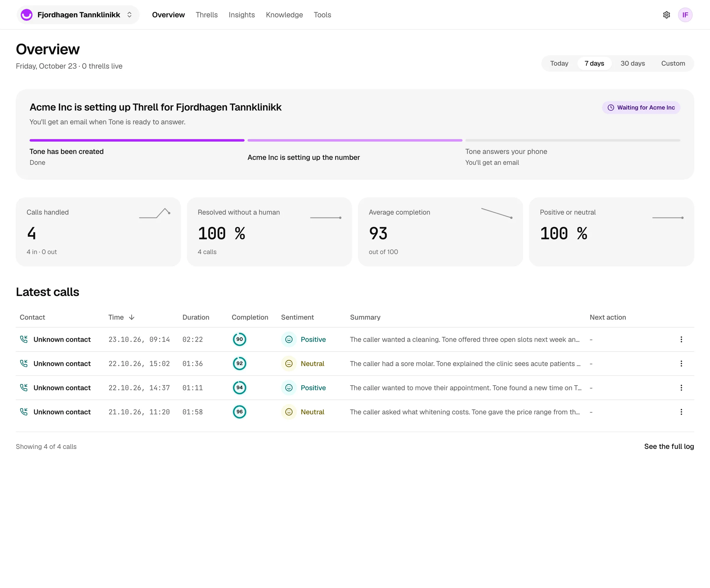Viewport: 710px width, 588px height.
Task: Click the completion ring showing 96
Action: 239,412
